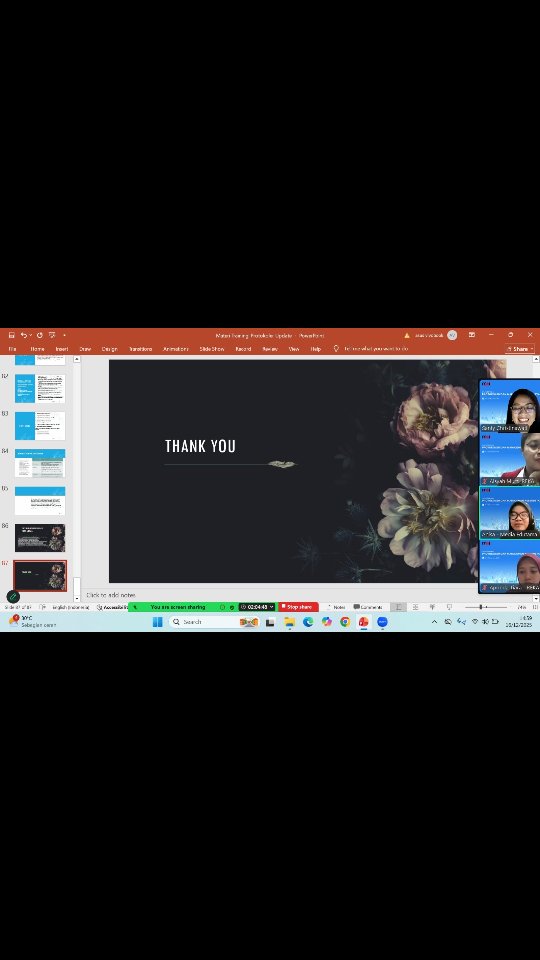
Task: Click the Share button in the ribbon
Action: point(520,349)
